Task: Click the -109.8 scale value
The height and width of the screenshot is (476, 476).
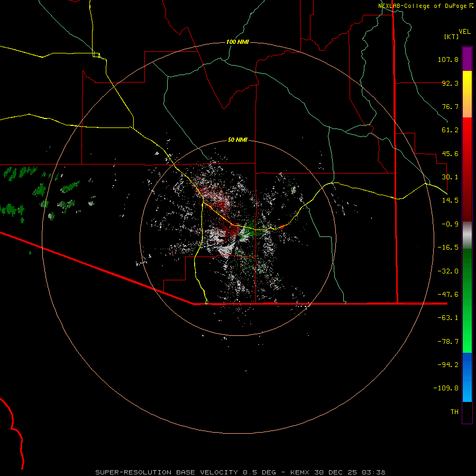Action: [446, 388]
